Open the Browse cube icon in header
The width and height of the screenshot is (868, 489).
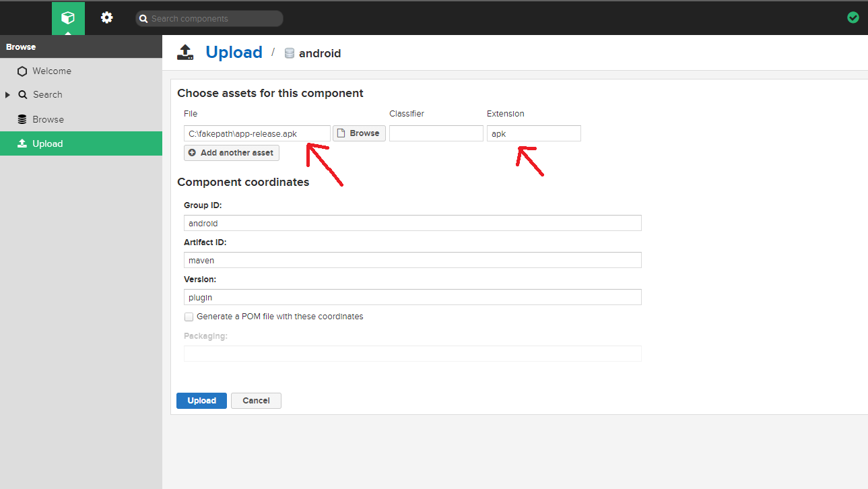pos(68,18)
